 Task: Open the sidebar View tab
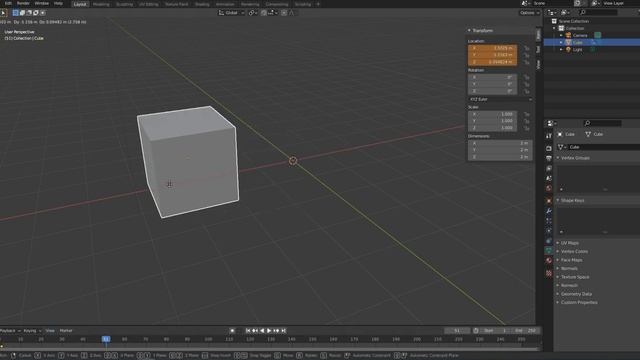(538, 64)
